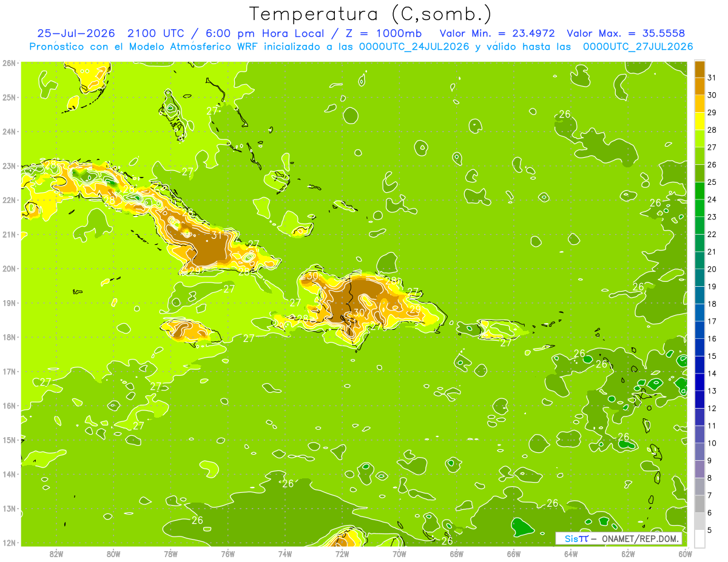Click the color bar label "31"
This screenshot has width=728, height=562.
[712, 78]
